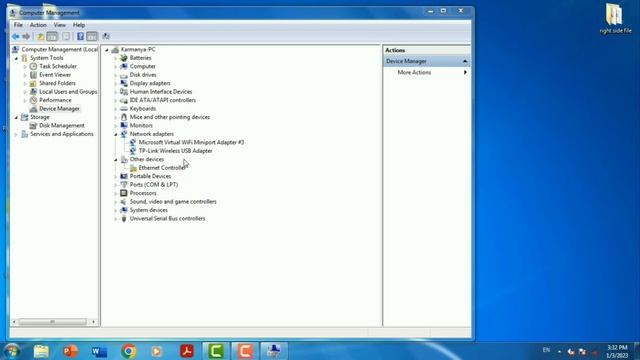
Task: Click Scan for hardware changes toolbar icon
Action: coord(106,36)
